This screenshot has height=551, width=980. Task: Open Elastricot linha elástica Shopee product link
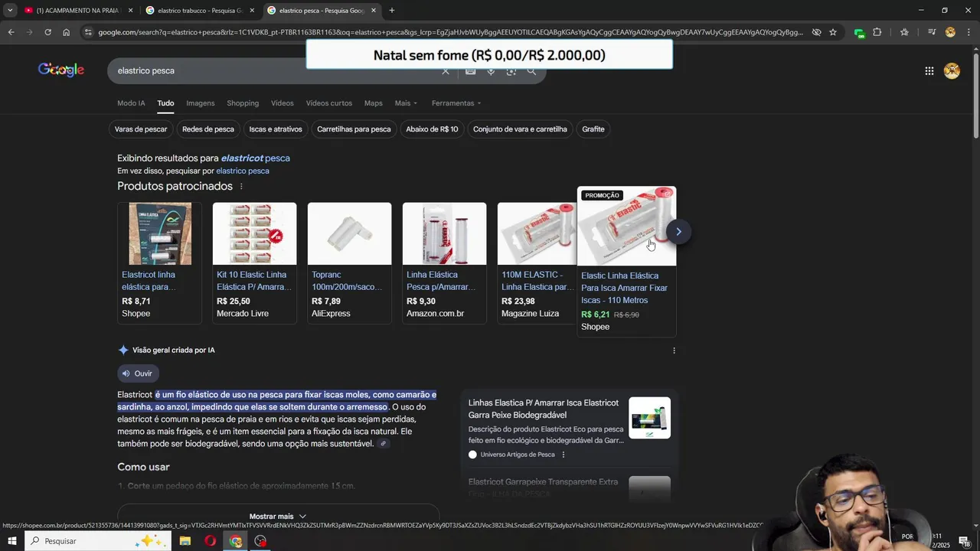coord(149,281)
